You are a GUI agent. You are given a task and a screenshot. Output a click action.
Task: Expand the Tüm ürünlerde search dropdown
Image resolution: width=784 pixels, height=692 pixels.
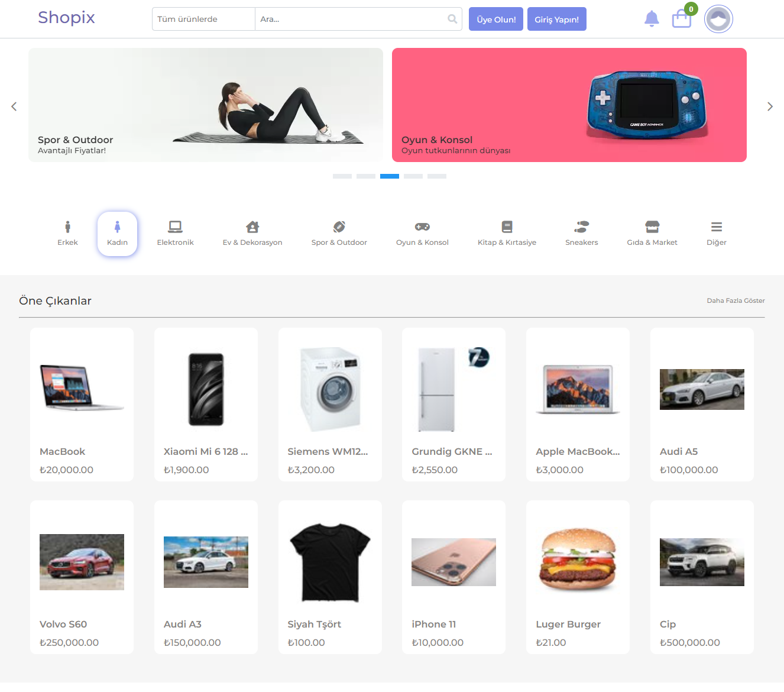click(203, 19)
